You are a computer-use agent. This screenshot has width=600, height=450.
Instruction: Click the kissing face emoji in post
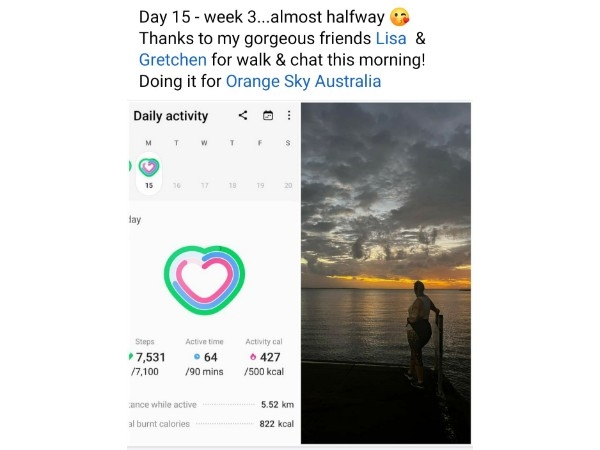(399, 17)
